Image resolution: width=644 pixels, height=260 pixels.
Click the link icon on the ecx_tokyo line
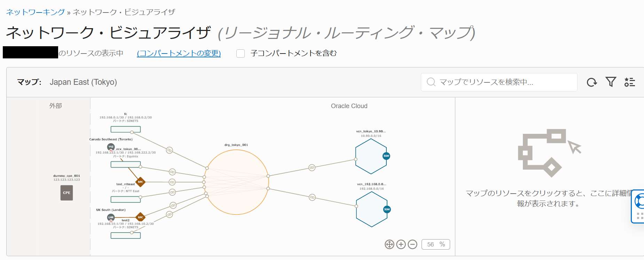click(x=172, y=172)
